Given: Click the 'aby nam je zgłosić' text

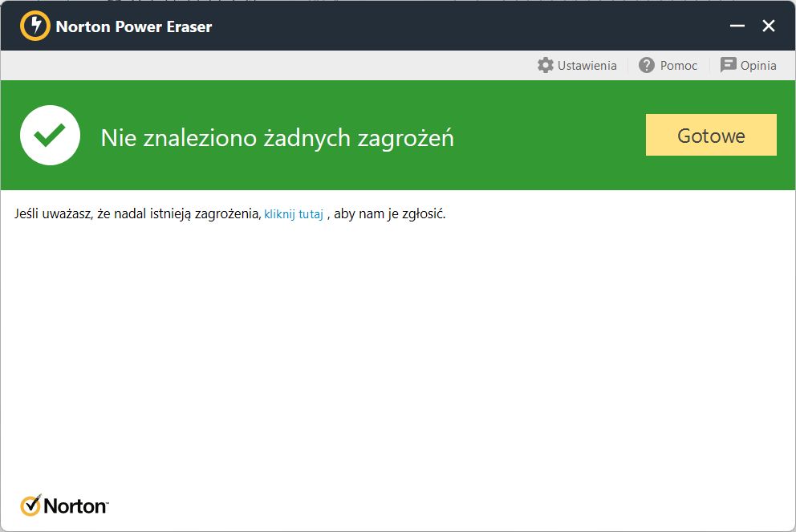Looking at the screenshot, I should [389, 213].
